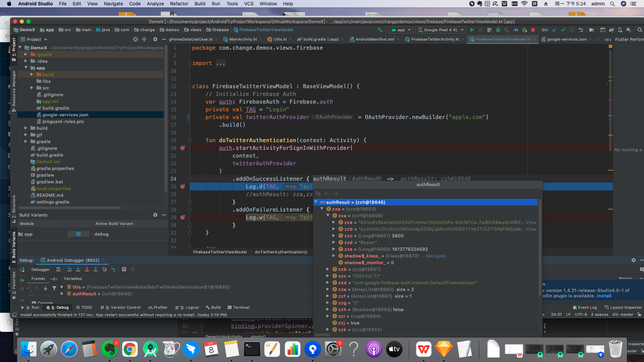Expand the zzb node in authResult popup

coord(328,269)
